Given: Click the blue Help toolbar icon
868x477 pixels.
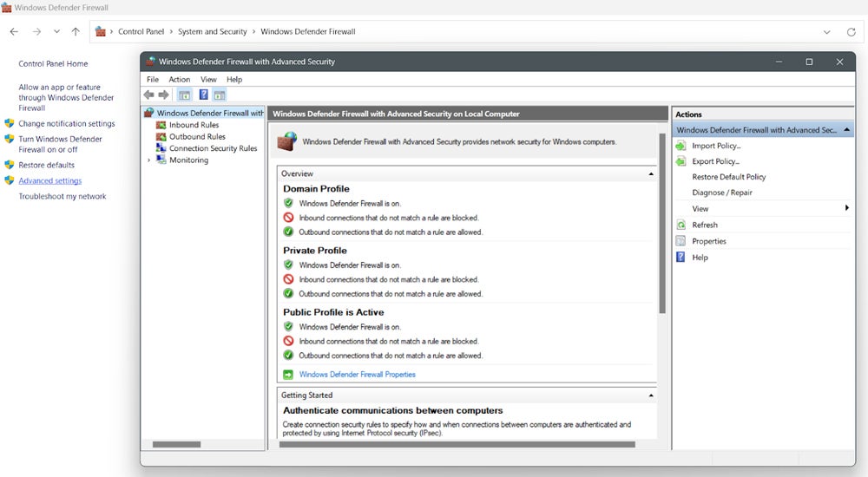Looking at the screenshot, I should (x=203, y=95).
